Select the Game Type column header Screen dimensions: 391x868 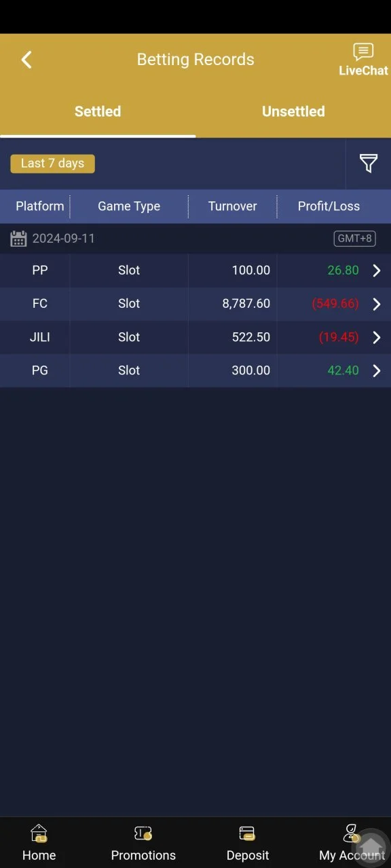pyautogui.click(x=129, y=206)
